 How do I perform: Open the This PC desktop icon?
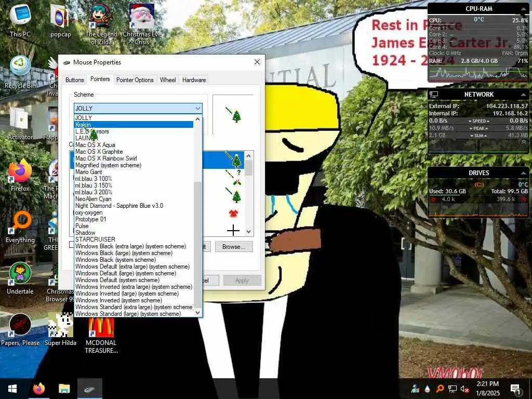tap(20, 20)
